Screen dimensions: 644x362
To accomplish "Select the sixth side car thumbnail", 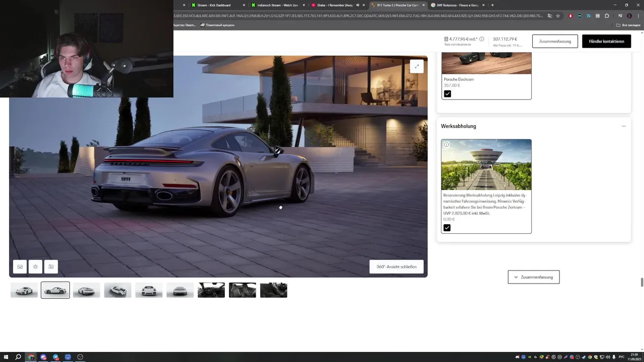I will [x=180, y=290].
